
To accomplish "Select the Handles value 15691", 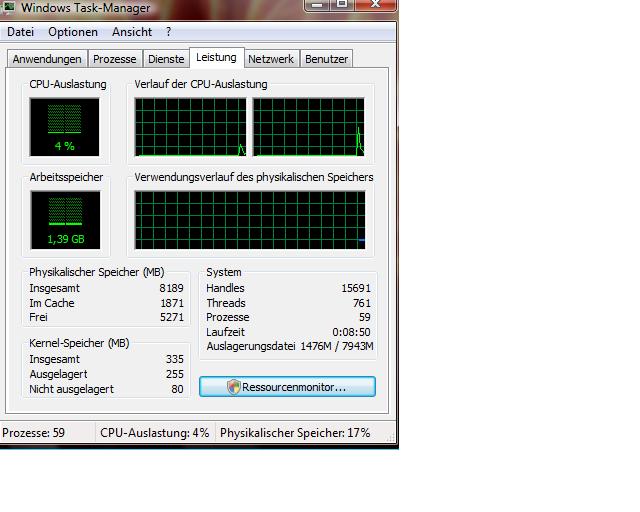I will tap(356, 288).
